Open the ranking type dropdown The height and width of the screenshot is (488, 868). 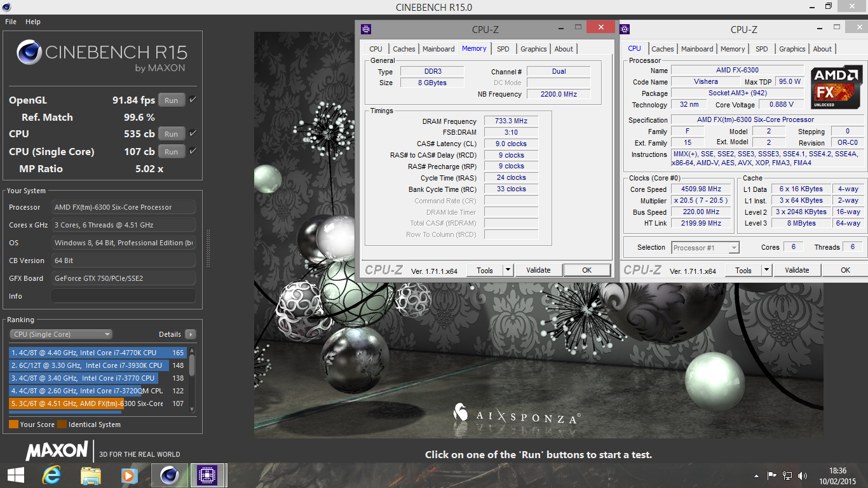click(60, 334)
